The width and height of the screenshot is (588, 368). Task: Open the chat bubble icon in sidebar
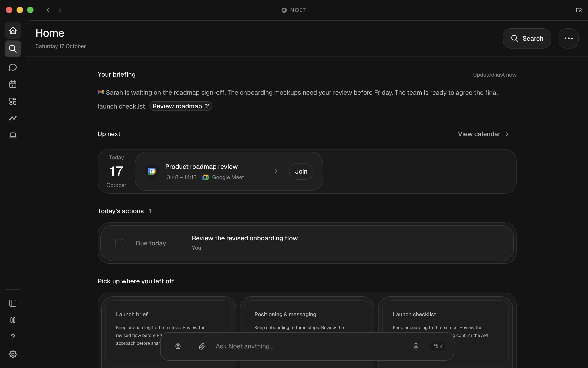click(13, 67)
